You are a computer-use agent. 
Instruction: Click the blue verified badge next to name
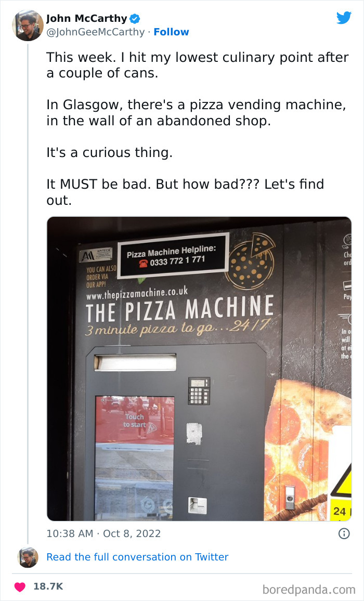(x=135, y=18)
